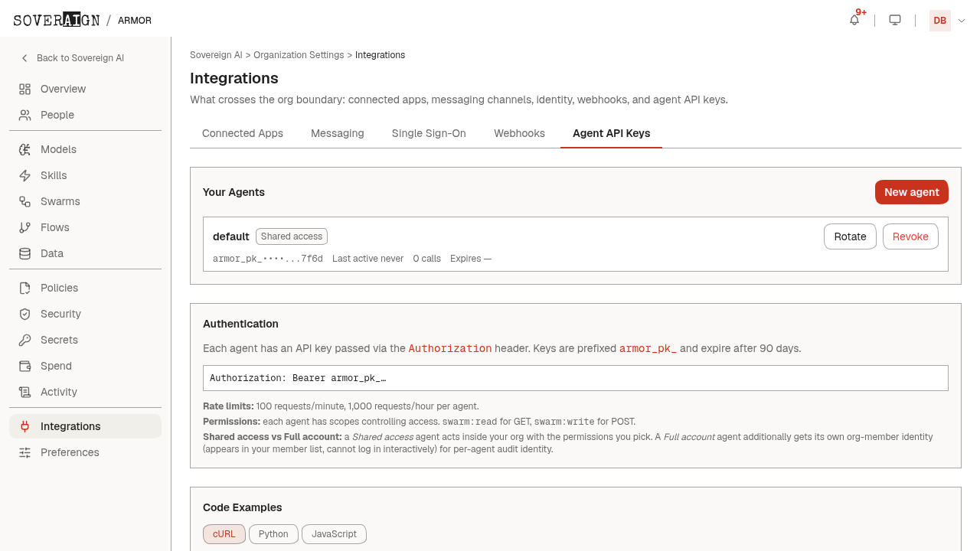The width and height of the screenshot is (980, 551).
Task: Click the Code Examples heading
Action: 242,507
